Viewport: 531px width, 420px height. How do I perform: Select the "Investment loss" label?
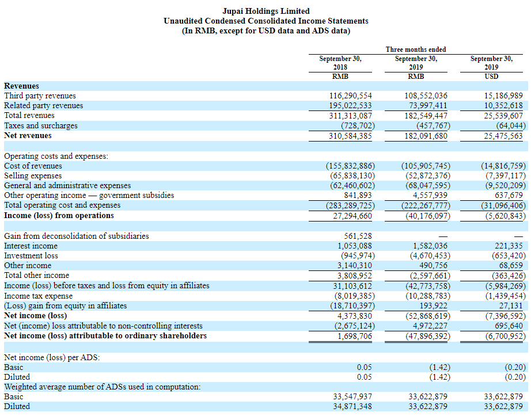click(x=31, y=255)
